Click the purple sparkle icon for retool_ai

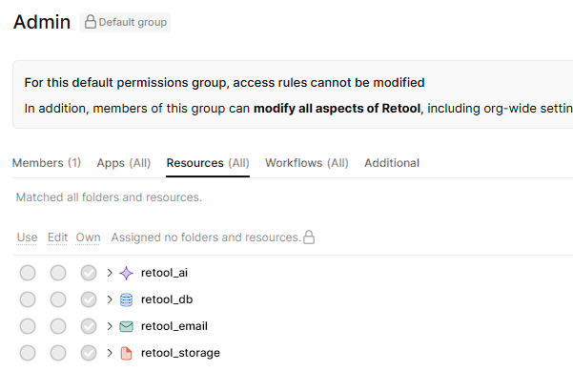(126, 273)
